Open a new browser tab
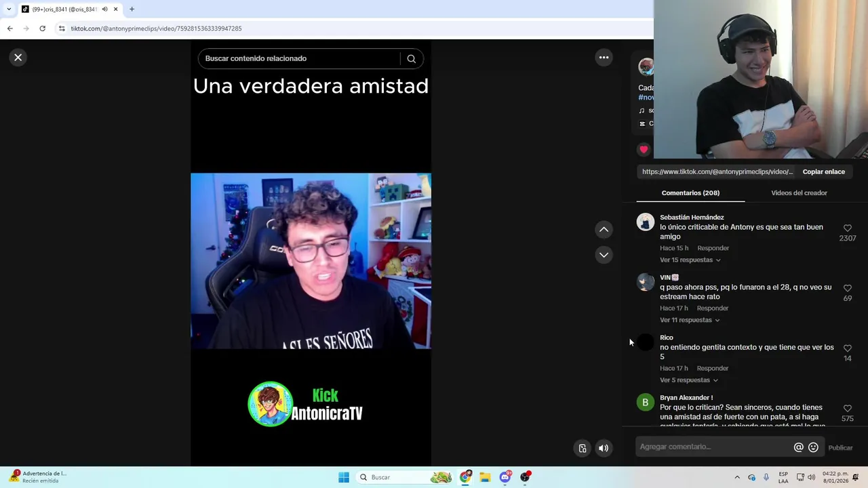 point(132,9)
